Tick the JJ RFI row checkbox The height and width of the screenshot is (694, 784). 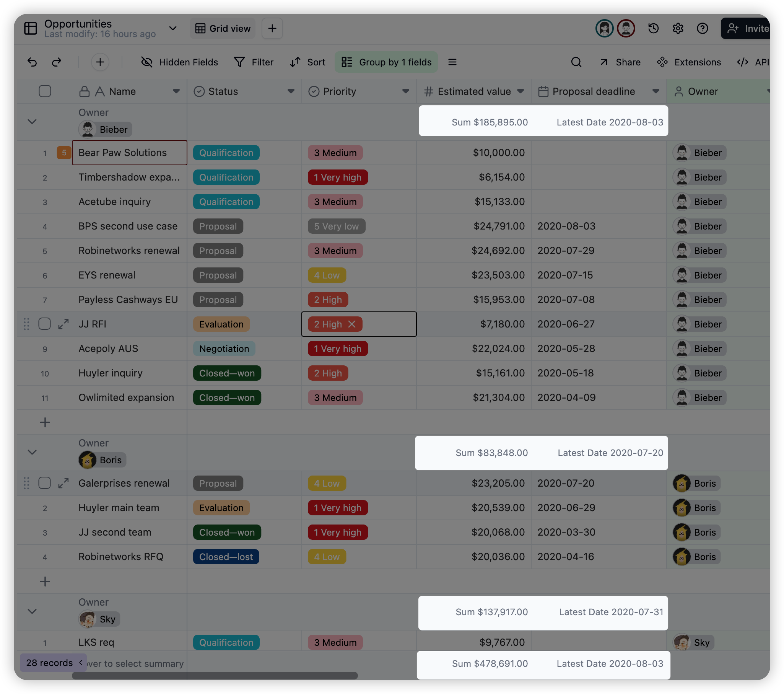[x=45, y=324]
